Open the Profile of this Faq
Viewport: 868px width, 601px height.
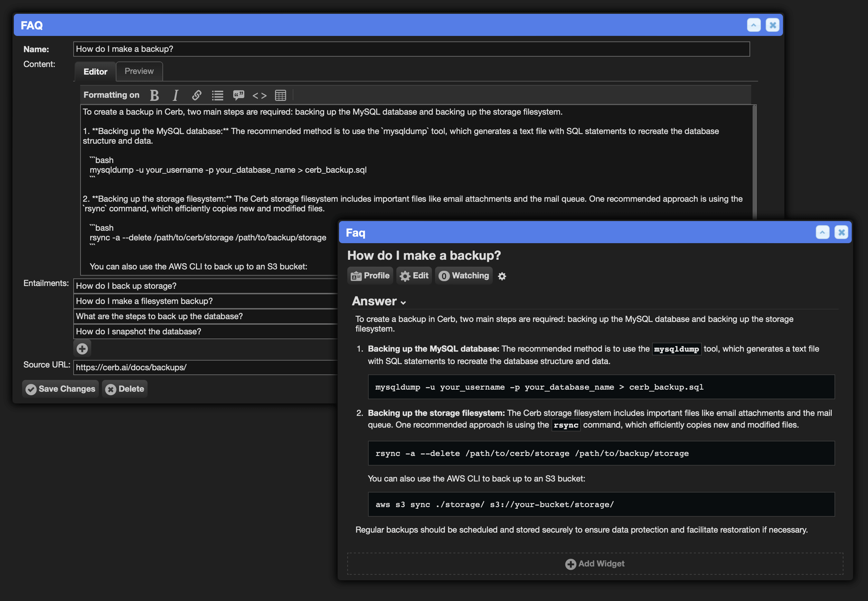[370, 276]
